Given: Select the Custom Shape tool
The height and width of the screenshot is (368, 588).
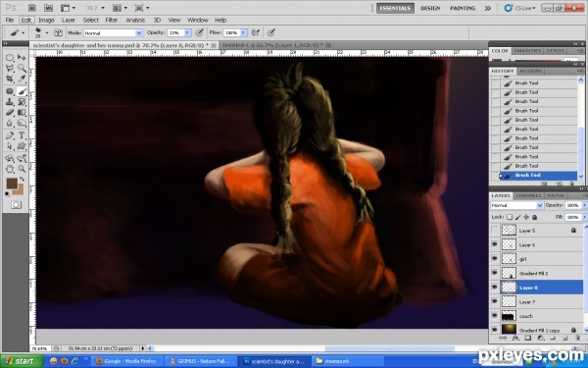Looking at the screenshot, I should pyautogui.click(x=22, y=145).
